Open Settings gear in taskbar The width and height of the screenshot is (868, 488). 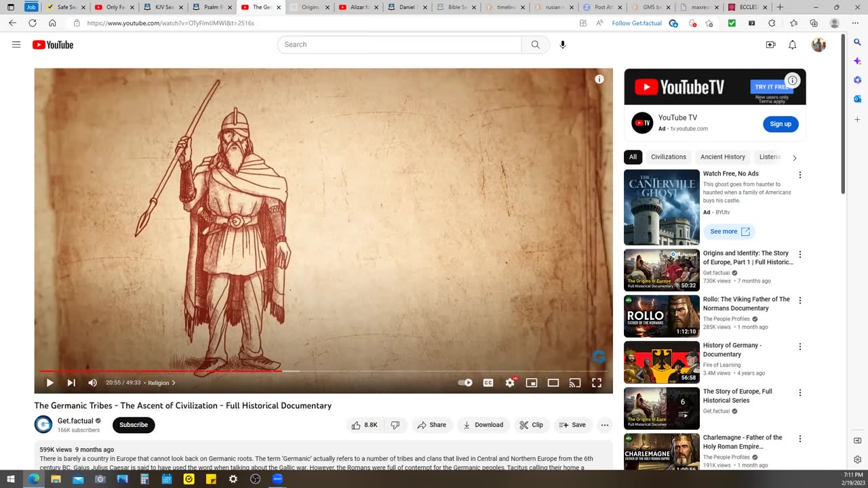pyautogui.click(x=233, y=479)
